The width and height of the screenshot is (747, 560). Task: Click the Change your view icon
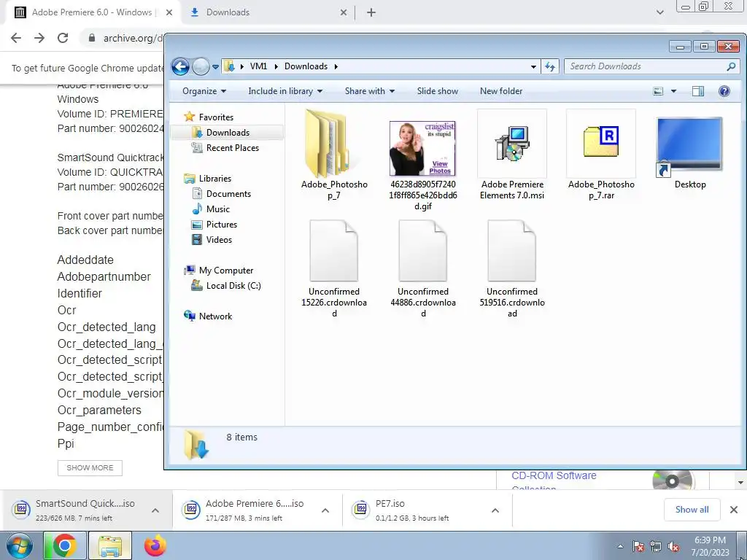point(658,91)
